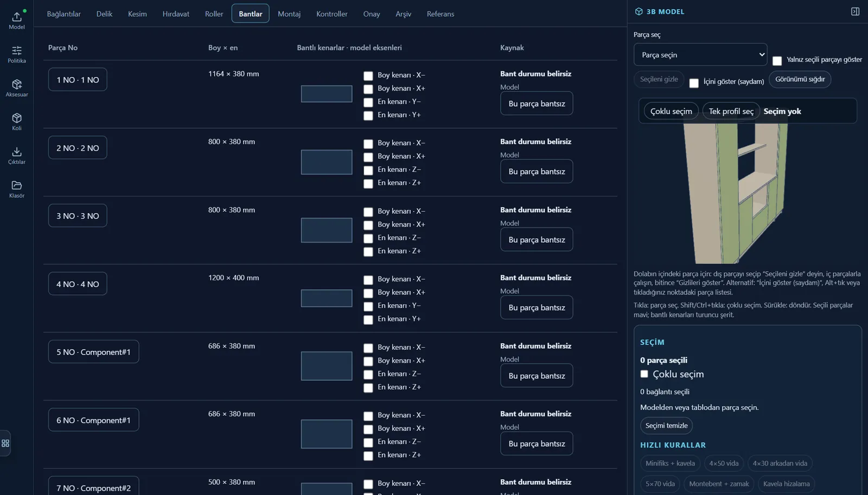The height and width of the screenshot is (495, 868).
Task: Select part button 3 NO · 3 NO
Action: tap(78, 216)
